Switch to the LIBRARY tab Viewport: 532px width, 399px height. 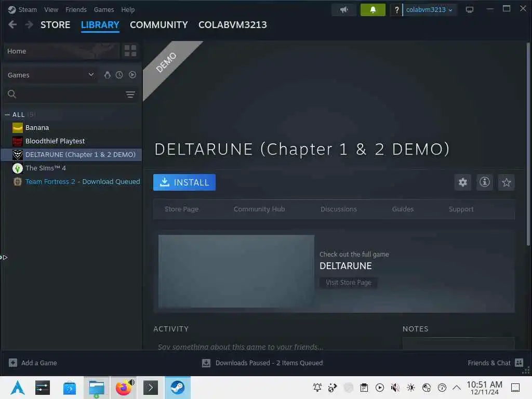click(x=100, y=25)
